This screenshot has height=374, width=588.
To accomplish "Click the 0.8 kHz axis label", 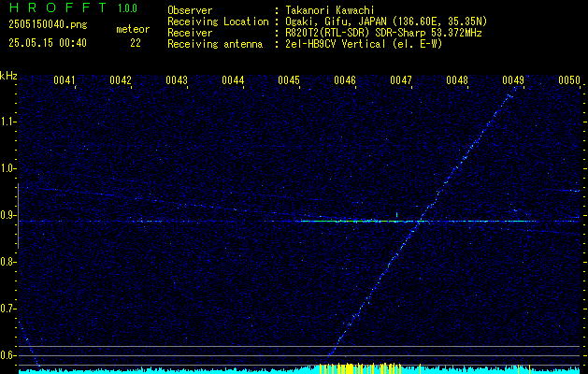I will pos(7,262).
